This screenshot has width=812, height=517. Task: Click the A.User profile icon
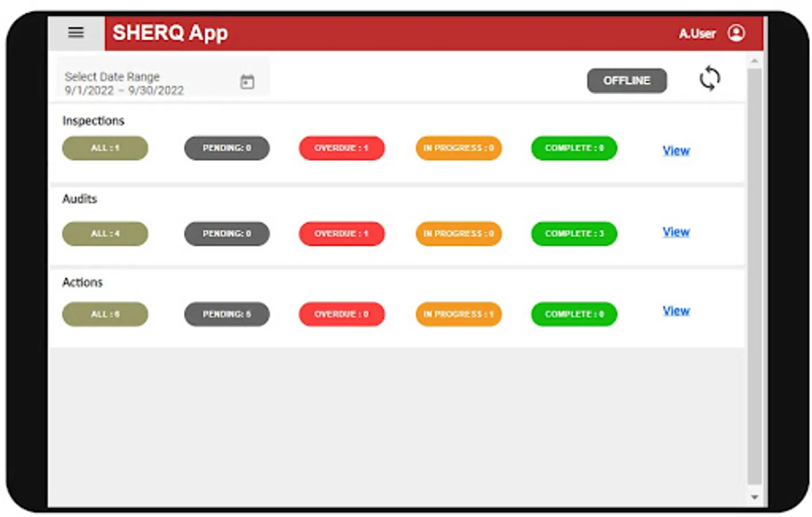tap(736, 33)
